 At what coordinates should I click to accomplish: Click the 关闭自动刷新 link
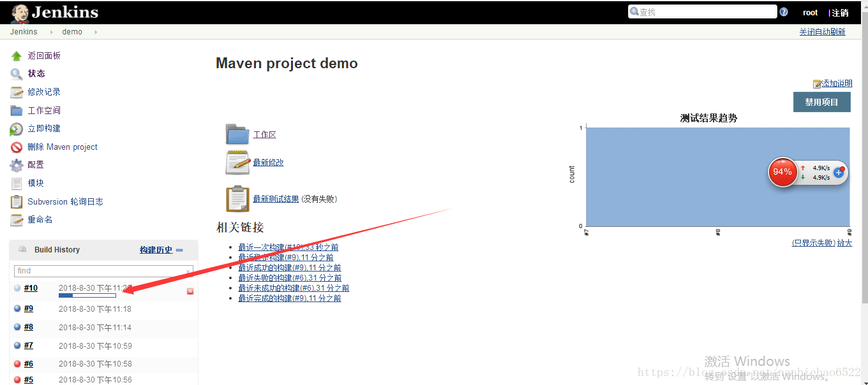[x=823, y=32]
